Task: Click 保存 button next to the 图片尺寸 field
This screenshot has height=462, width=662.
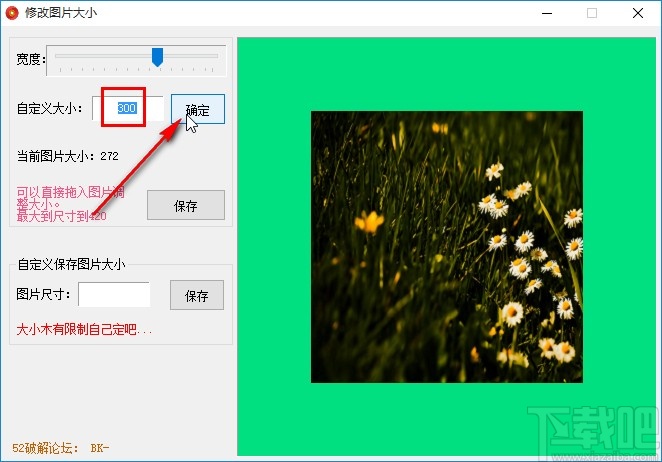Action: [197, 295]
